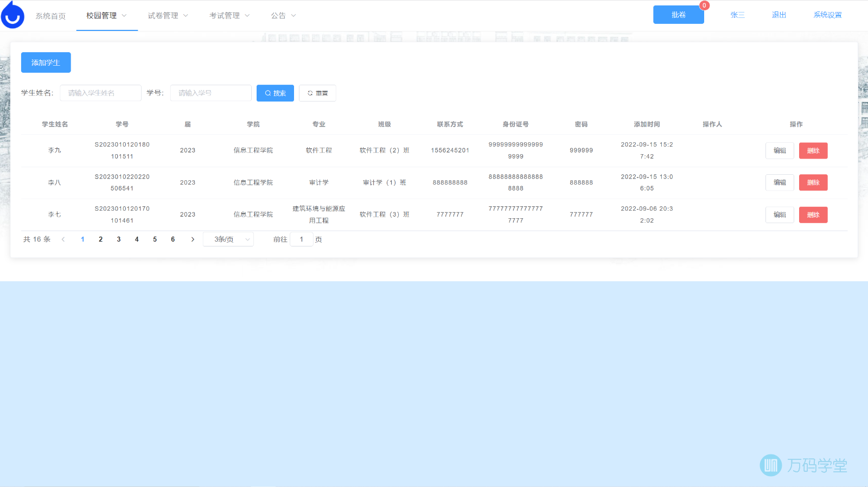Viewport: 868px width, 487px height.
Task: Expand the 试卷管理 dropdown menu
Action: 168,16
